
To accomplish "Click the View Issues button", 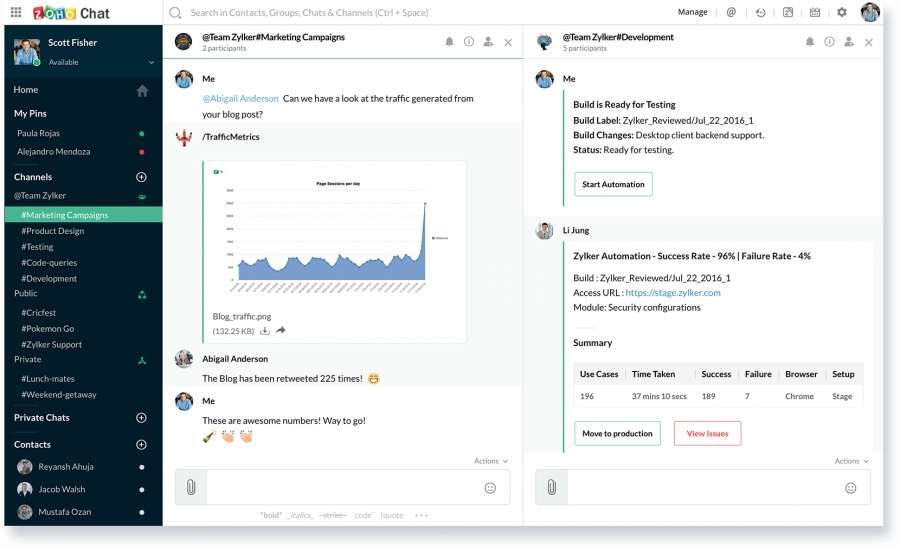I will 707,433.
